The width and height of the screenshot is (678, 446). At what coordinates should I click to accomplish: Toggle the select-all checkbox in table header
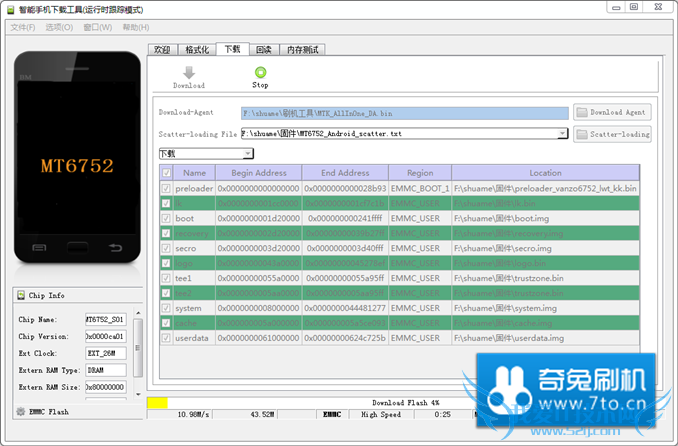coord(166,172)
